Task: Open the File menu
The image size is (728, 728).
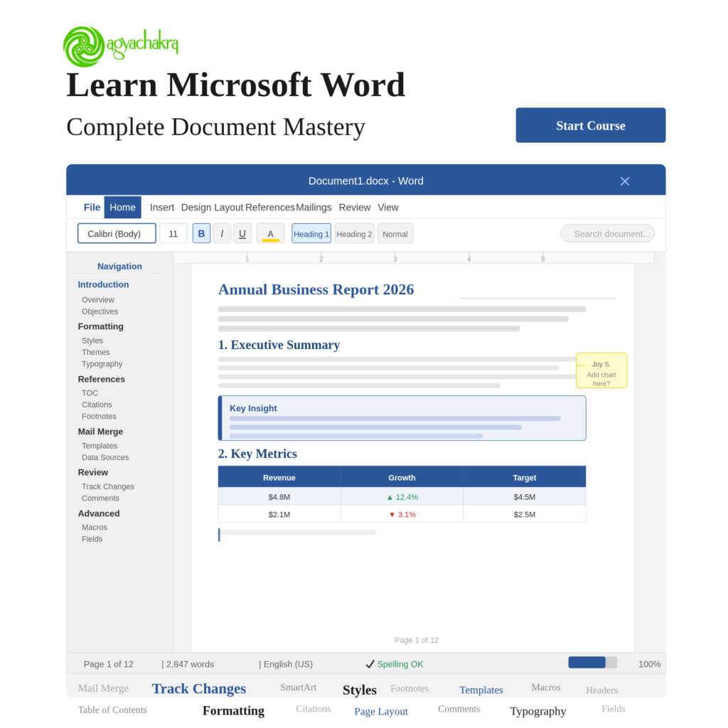Action: point(92,208)
